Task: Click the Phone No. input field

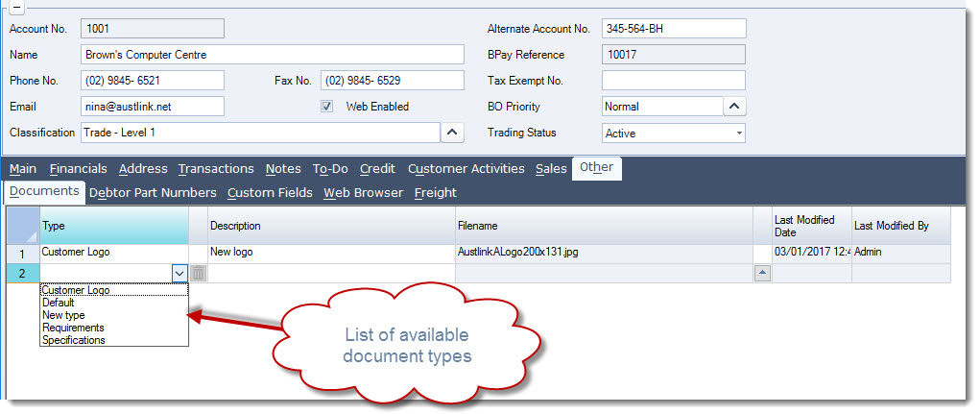Action: pyautogui.click(x=153, y=81)
